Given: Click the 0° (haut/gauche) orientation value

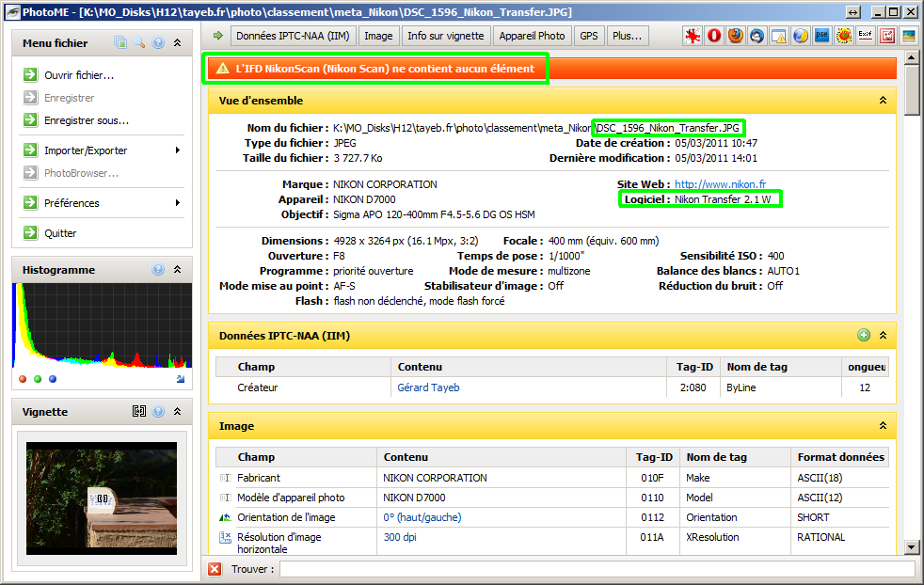Looking at the screenshot, I should tap(422, 517).
